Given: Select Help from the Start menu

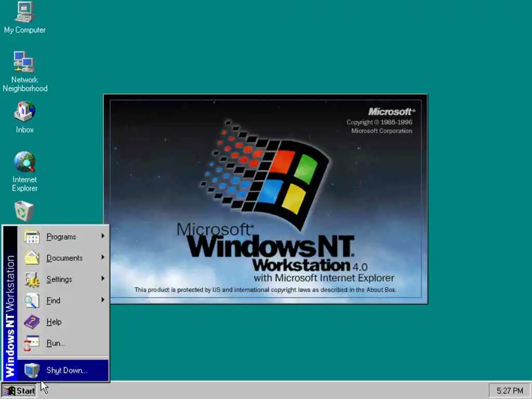Looking at the screenshot, I should [x=63, y=322].
